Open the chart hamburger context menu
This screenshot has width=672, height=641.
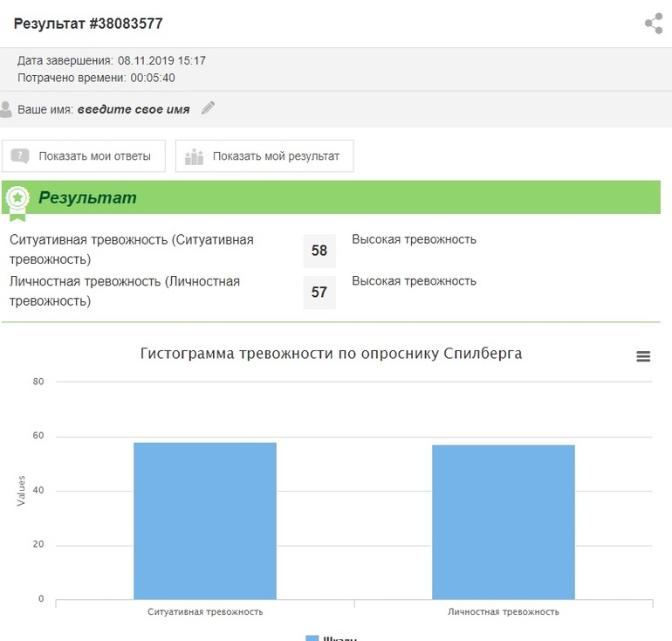(643, 356)
